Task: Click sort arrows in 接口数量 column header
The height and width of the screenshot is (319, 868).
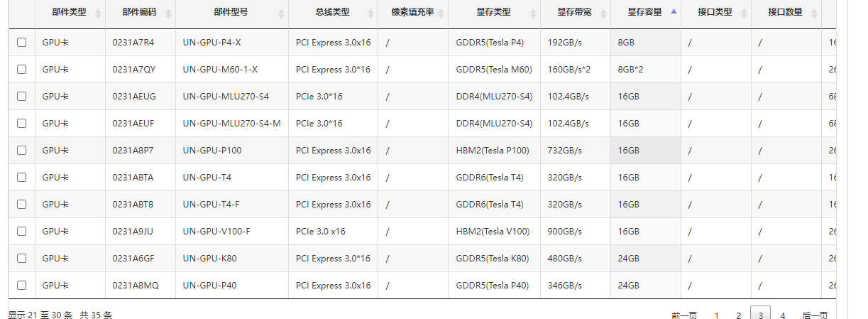Action: pyautogui.click(x=814, y=13)
